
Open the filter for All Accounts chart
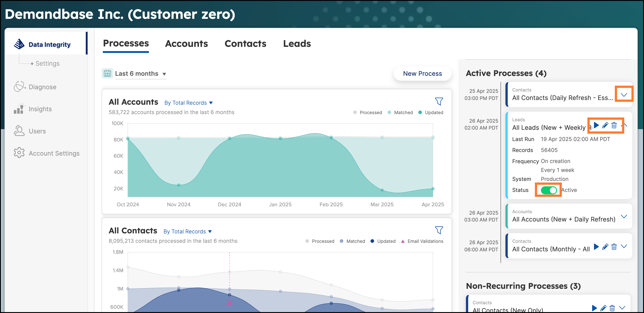coord(439,101)
